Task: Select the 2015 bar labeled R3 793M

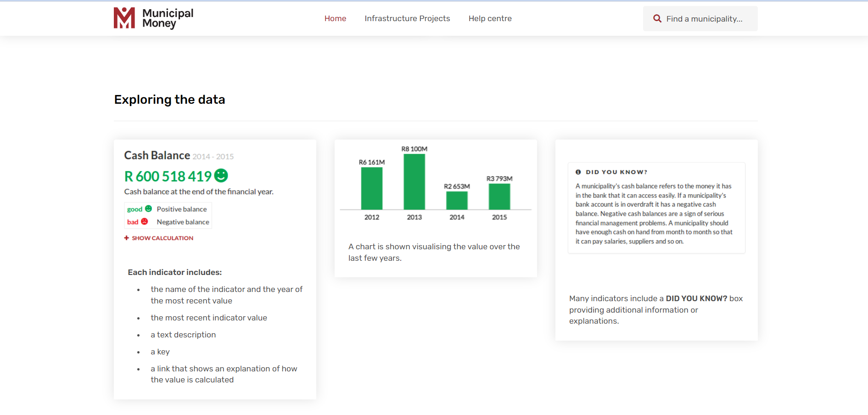Action: 499,196
